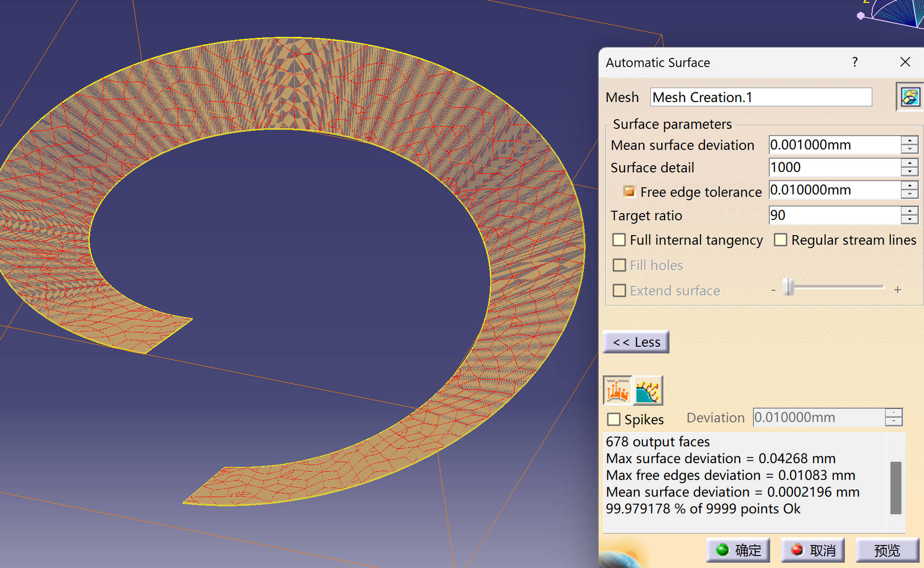Click the plus sign of Extend surface slider
The image size is (924, 568).
pos(898,290)
